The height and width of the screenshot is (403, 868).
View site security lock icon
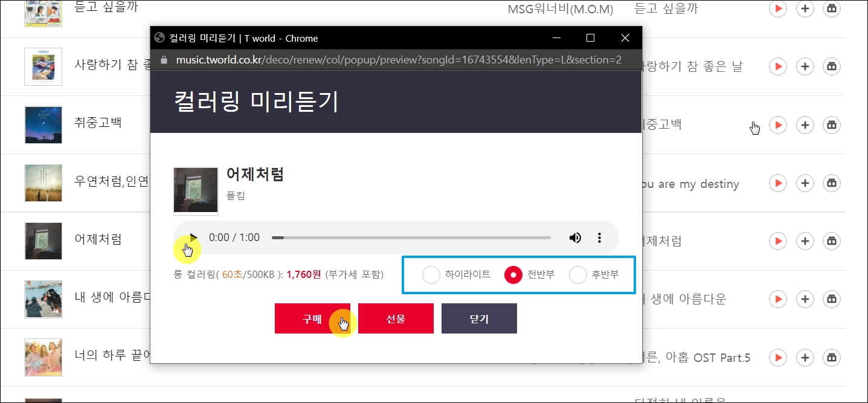162,60
